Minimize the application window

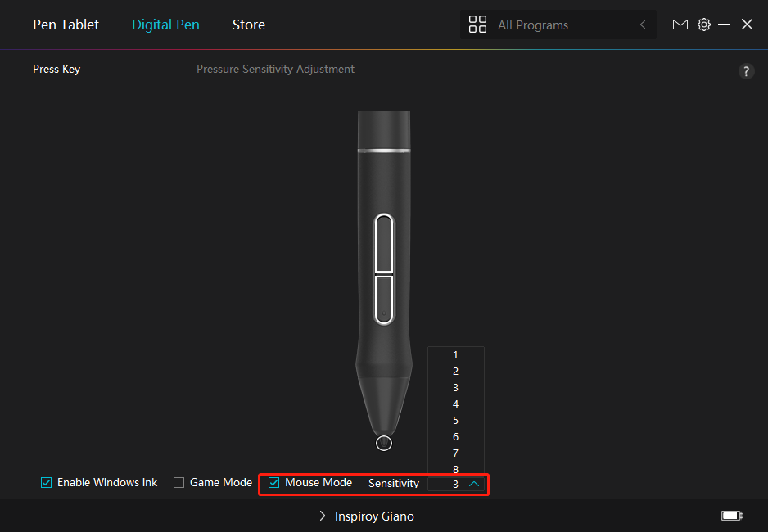click(x=724, y=25)
